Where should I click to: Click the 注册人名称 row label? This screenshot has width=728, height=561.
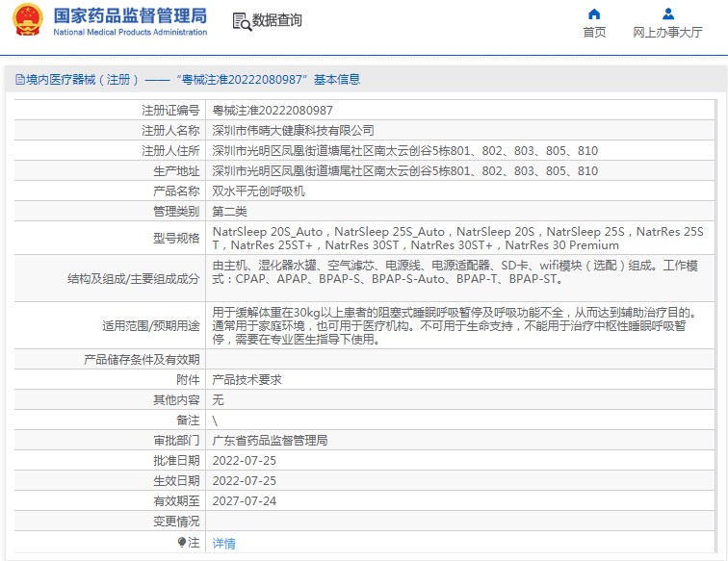pyautogui.click(x=170, y=131)
